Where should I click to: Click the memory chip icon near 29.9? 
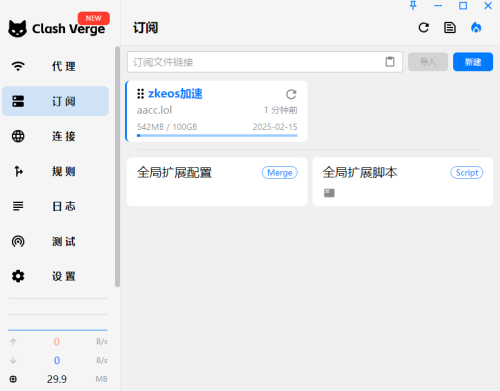point(13,379)
